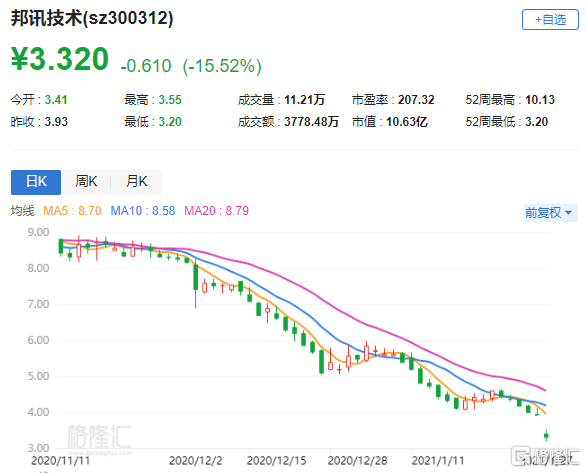Click the change percent (-15.52%)

click(x=222, y=66)
